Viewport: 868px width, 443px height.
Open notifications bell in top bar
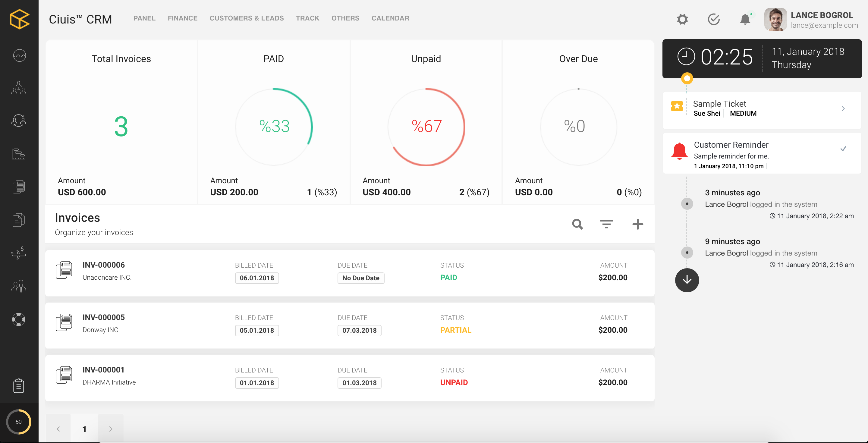coord(745,19)
